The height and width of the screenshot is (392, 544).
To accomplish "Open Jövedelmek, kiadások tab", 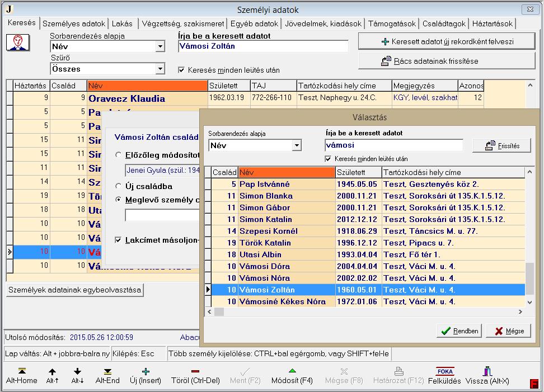I will coord(323,23).
